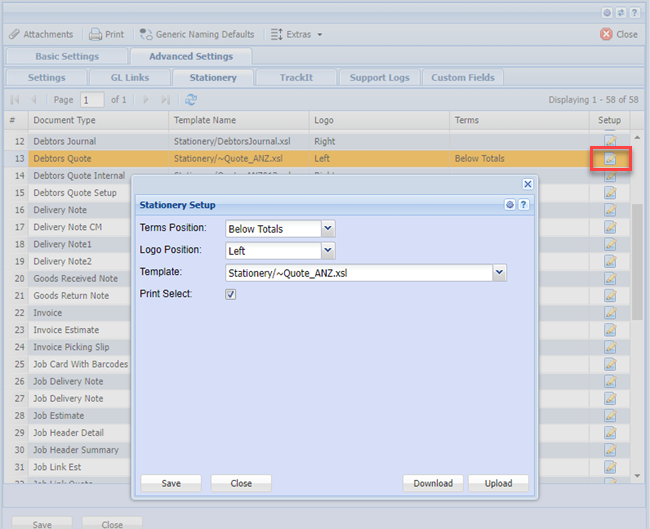Image resolution: width=650 pixels, height=529 pixels.
Task: Refresh the stationery grid listing
Action: coord(191,100)
